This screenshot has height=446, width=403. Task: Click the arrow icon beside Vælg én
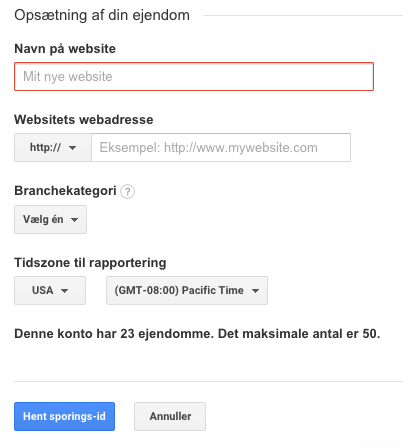(x=74, y=220)
